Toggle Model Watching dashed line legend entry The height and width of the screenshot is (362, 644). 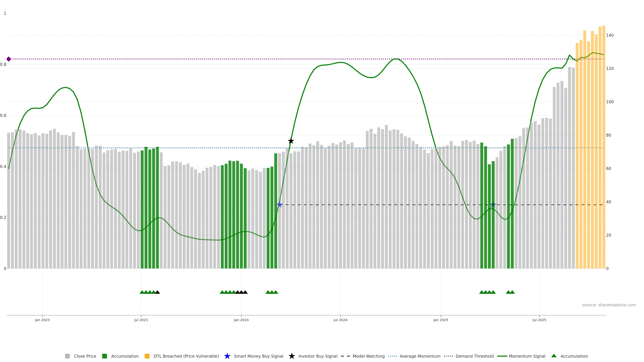[368, 356]
